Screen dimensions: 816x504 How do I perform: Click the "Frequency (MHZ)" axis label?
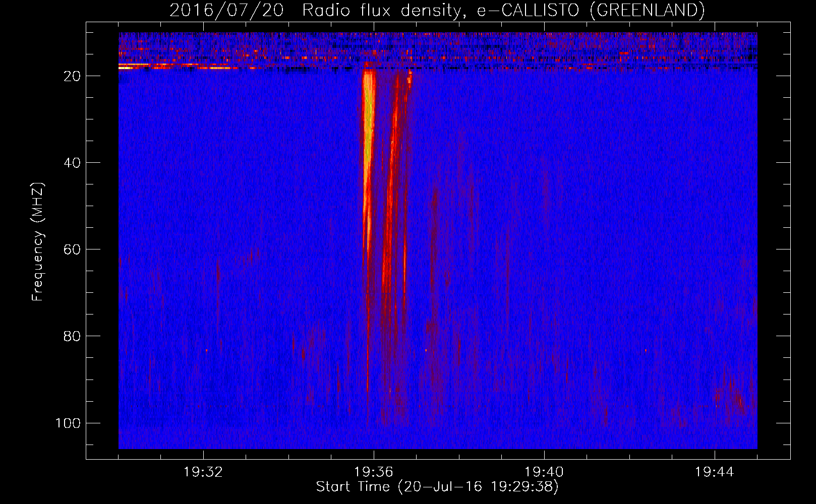point(38,241)
